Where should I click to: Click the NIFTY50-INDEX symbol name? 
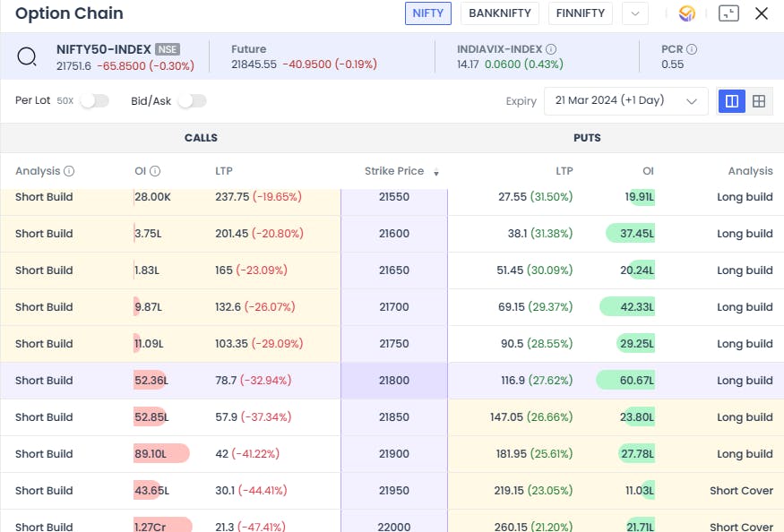(x=103, y=49)
